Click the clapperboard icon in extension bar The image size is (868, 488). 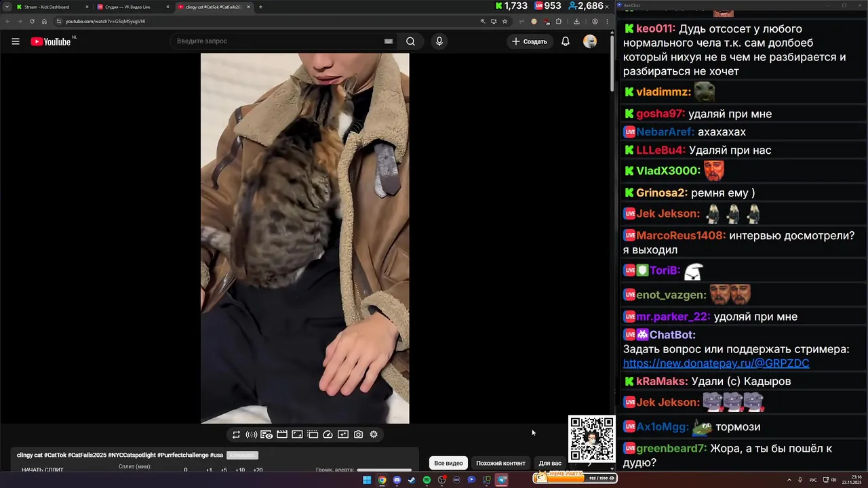pos(282,434)
